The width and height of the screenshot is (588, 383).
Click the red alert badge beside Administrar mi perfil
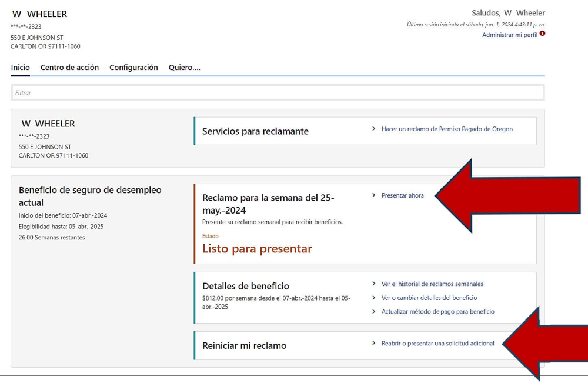point(542,34)
